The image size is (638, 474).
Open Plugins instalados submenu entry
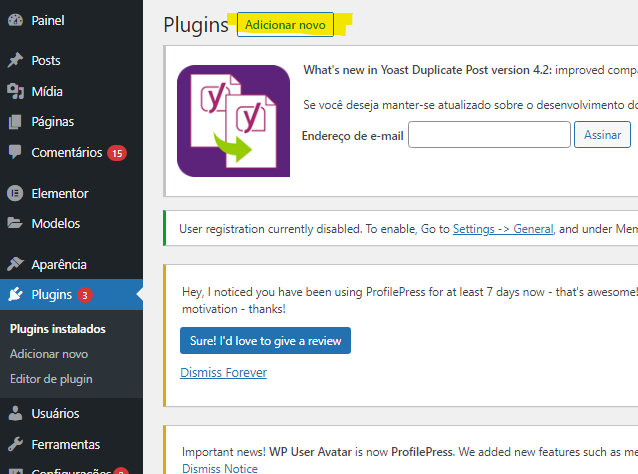[x=57, y=329]
